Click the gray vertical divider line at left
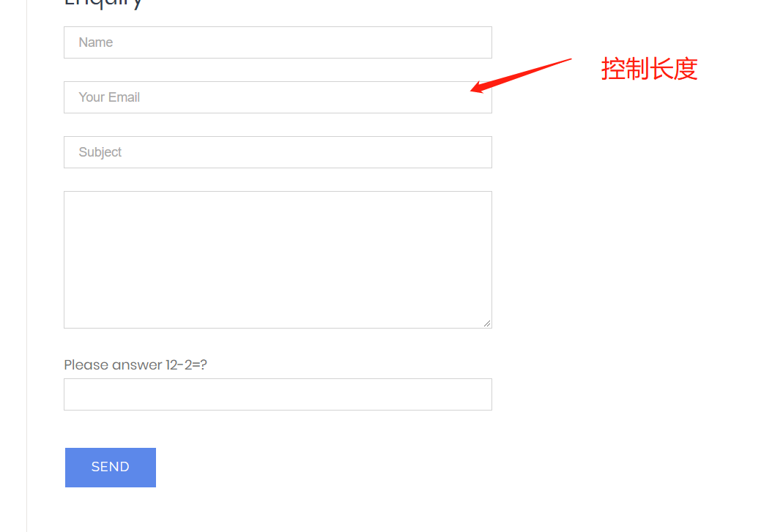783x532 pixels. 26,266
